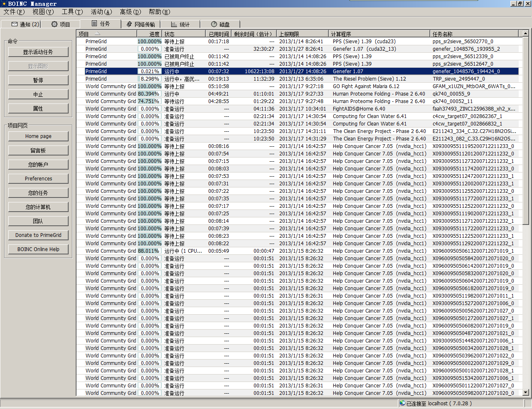Screen dimensions: 532x409
Task: Open the 磁盘 tab
Action: point(220,25)
